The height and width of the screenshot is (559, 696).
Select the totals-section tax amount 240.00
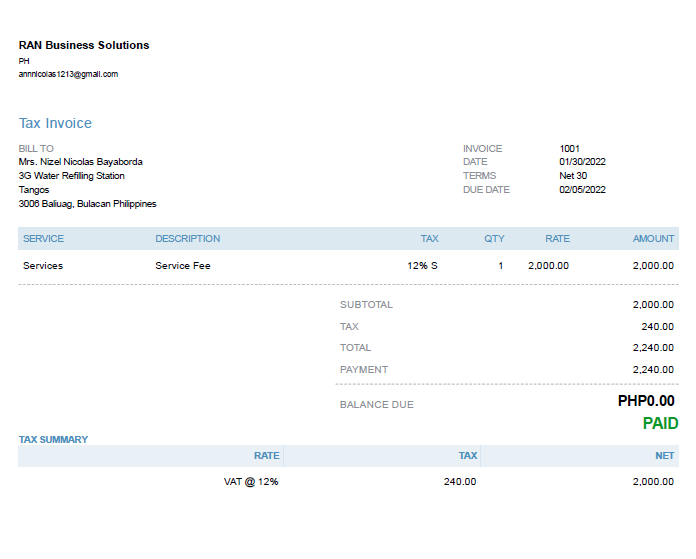click(657, 327)
